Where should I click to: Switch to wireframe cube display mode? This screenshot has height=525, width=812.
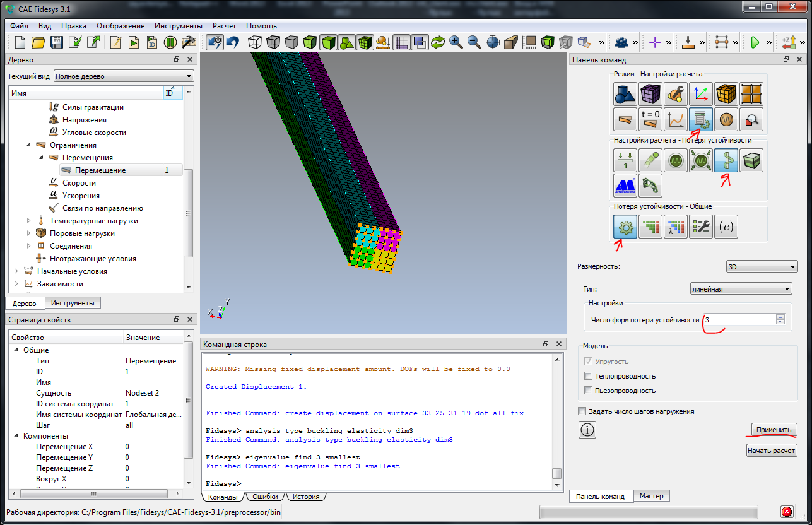[x=254, y=42]
